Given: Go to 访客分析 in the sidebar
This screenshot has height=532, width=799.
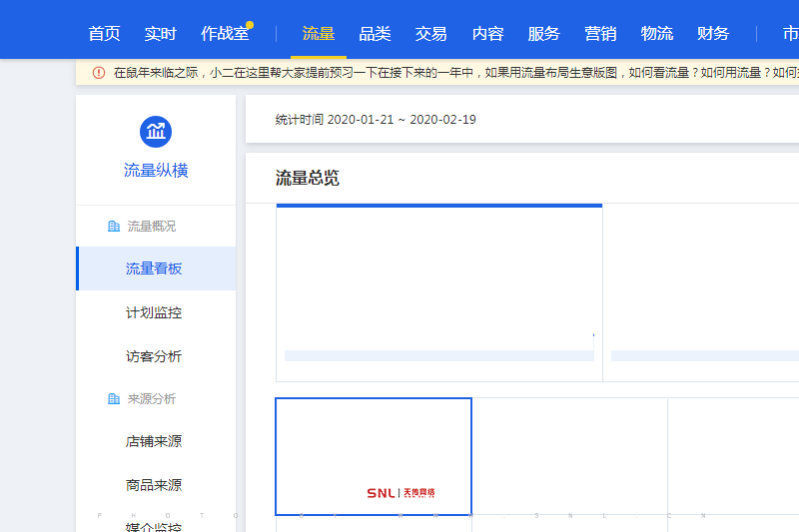Looking at the screenshot, I should [154, 356].
